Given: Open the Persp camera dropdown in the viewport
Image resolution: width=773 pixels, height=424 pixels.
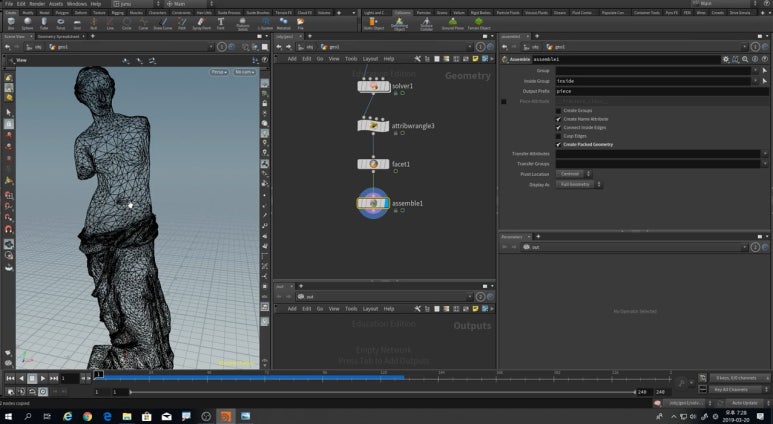Looking at the screenshot, I should pyautogui.click(x=219, y=72).
